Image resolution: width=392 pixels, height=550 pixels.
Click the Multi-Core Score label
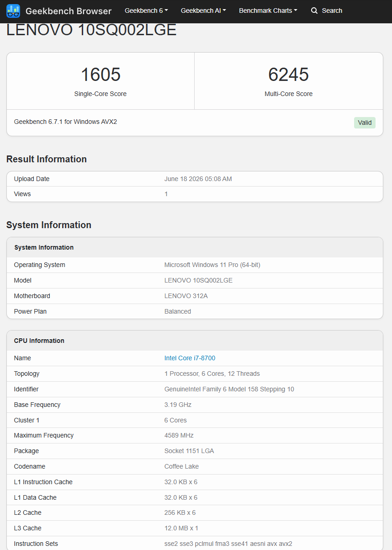pyautogui.click(x=289, y=94)
